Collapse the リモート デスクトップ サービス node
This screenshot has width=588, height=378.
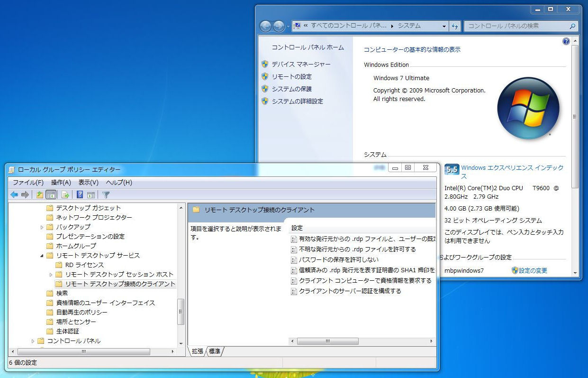point(42,256)
